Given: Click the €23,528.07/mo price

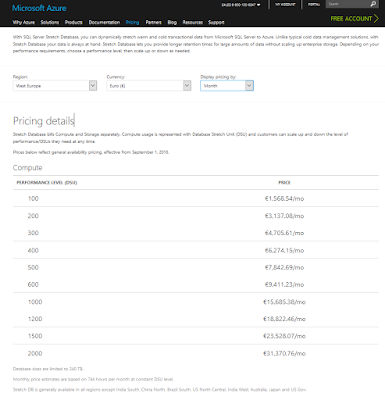Looking at the screenshot, I should click(284, 336).
